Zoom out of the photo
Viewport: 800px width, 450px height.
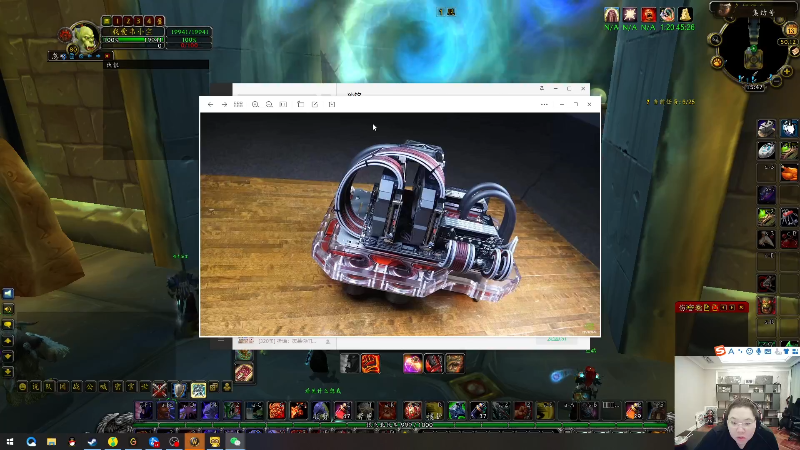click(x=269, y=104)
